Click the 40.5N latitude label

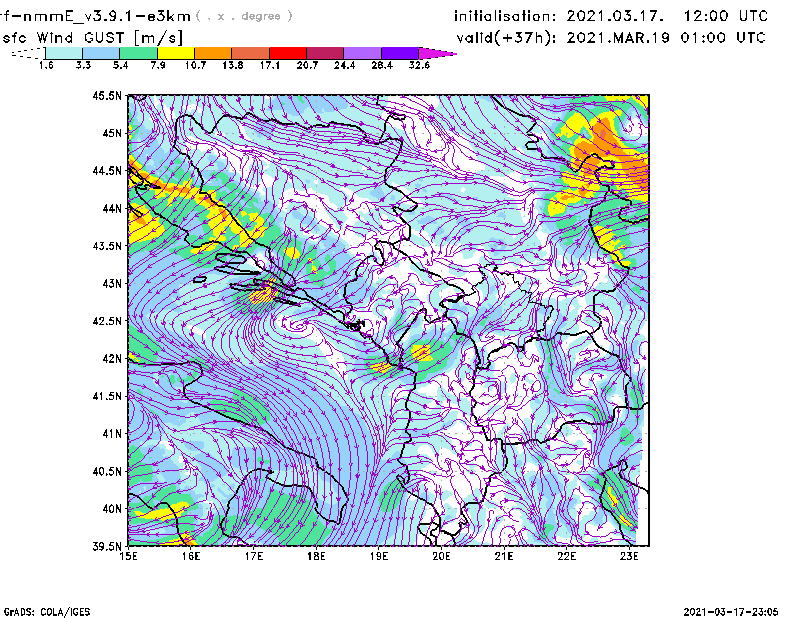point(107,471)
